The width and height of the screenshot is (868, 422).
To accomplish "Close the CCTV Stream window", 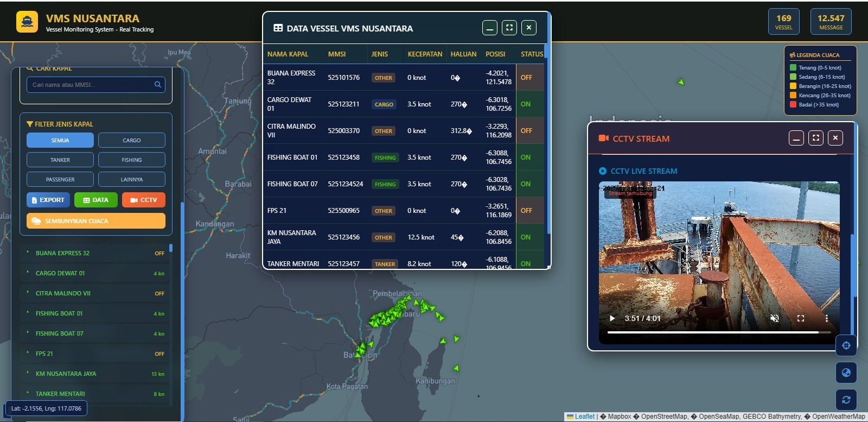I will (835, 138).
